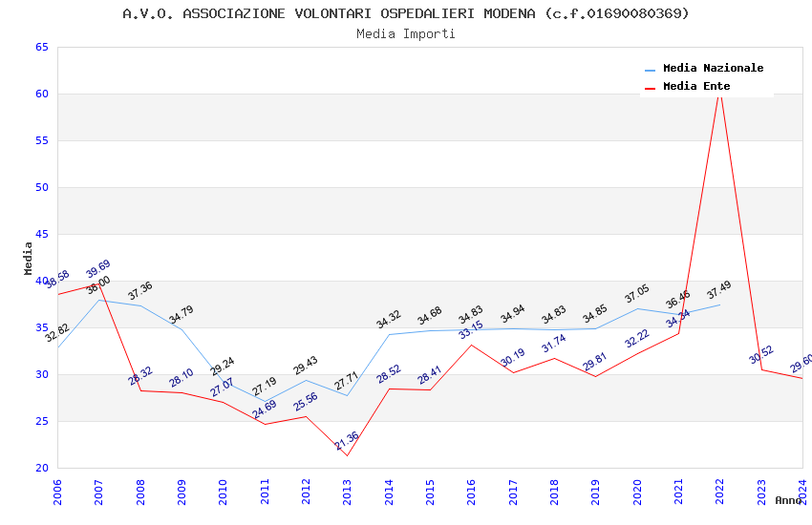Click the 30.52 data label for 2023

pyautogui.click(x=761, y=354)
